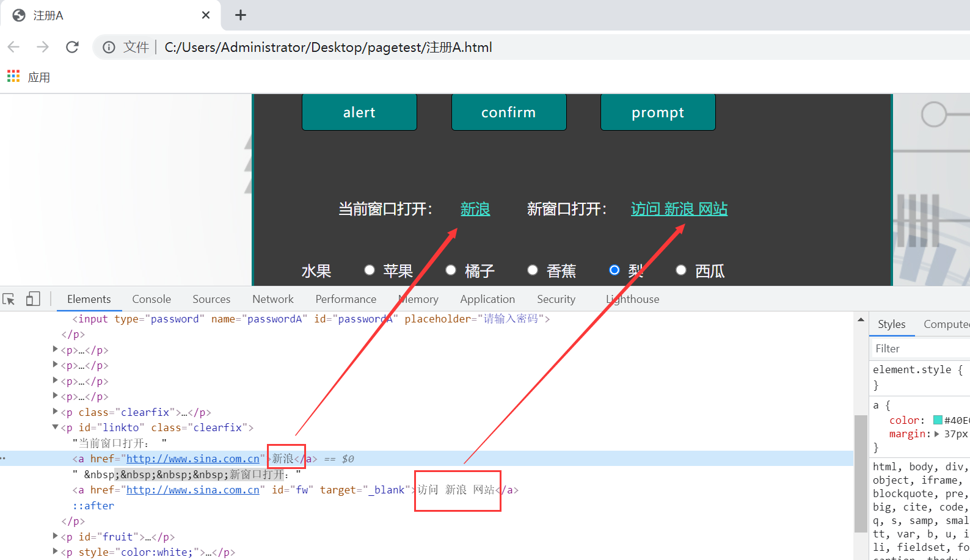Open a new browser tab with plus icon

click(241, 15)
